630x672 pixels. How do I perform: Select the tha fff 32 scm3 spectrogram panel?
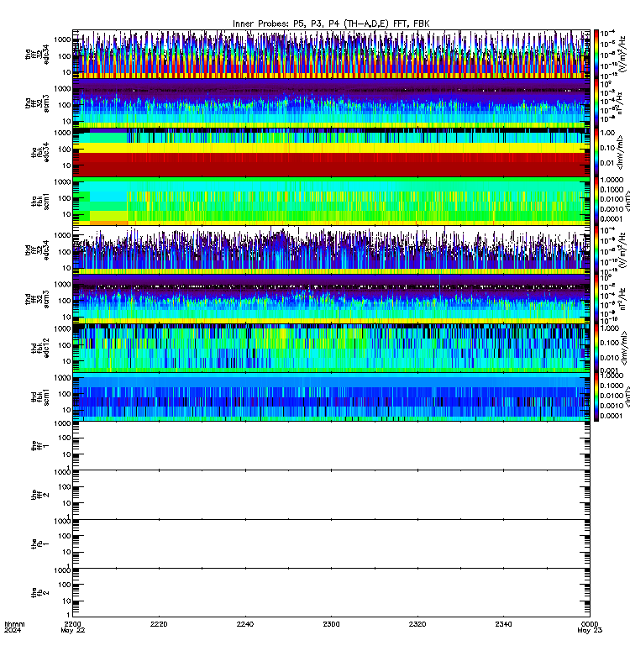tap(331, 103)
